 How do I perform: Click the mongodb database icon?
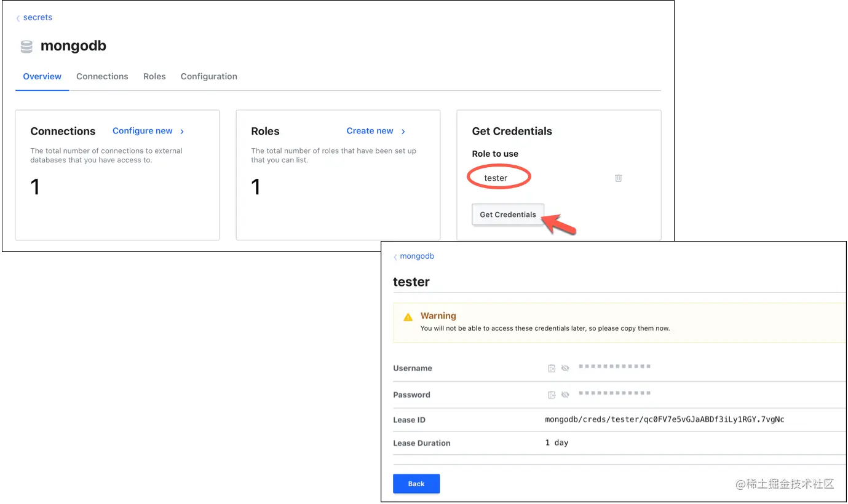pos(26,47)
